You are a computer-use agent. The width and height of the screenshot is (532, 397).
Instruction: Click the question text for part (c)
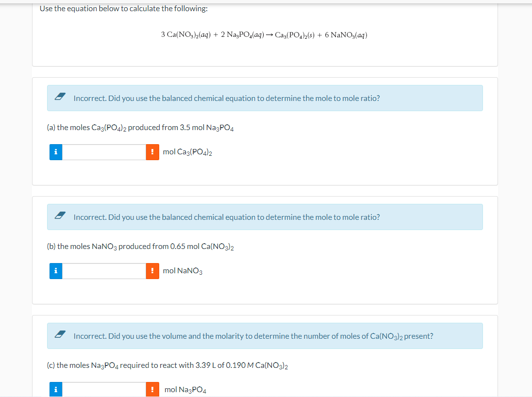pyautogui.click(x=165, y=365)
